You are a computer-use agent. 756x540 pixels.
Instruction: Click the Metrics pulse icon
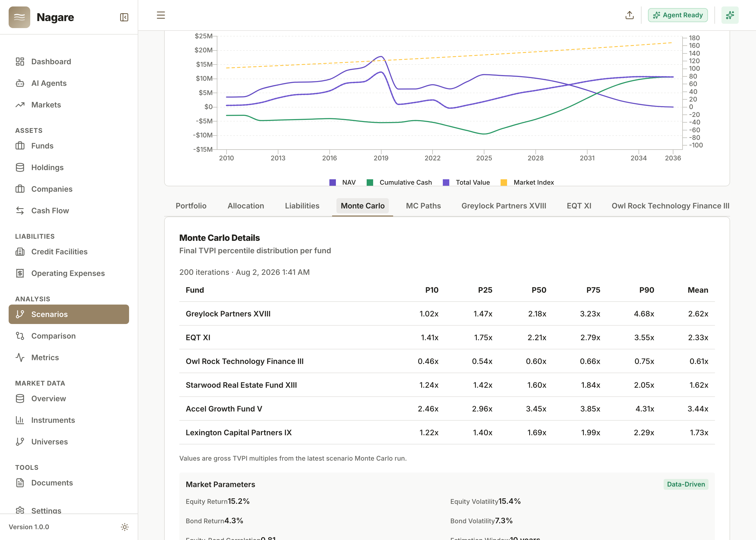coord(20,357)
